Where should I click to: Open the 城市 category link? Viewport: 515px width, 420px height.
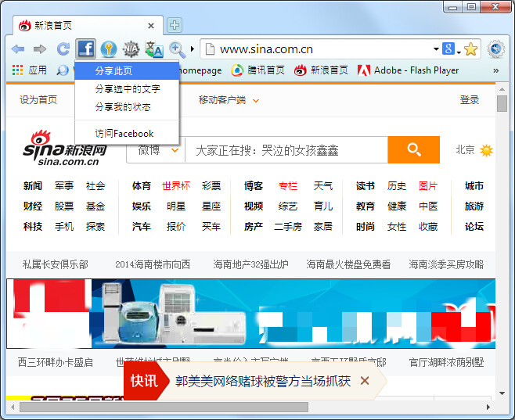[474, 186]
